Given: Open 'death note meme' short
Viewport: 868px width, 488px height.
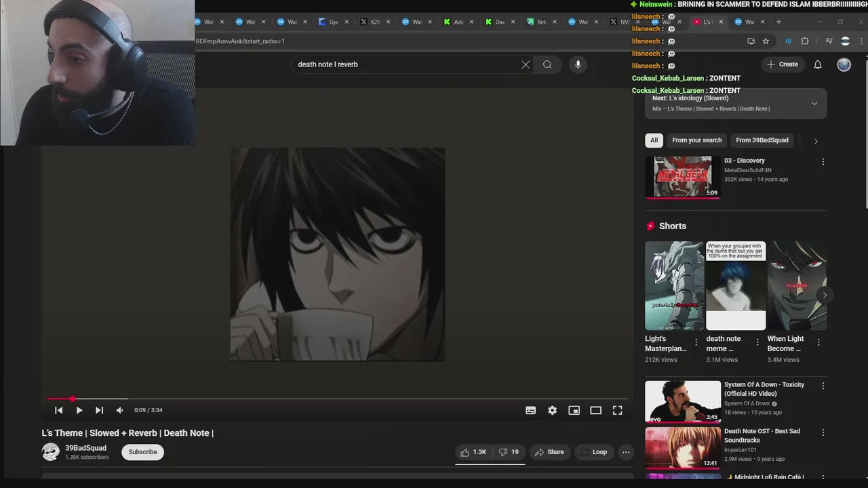Looking at the screenshot, I should [x=736, y=285].
